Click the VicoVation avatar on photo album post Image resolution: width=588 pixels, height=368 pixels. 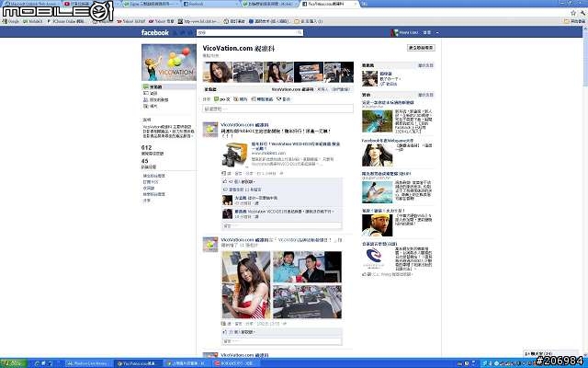210,245
